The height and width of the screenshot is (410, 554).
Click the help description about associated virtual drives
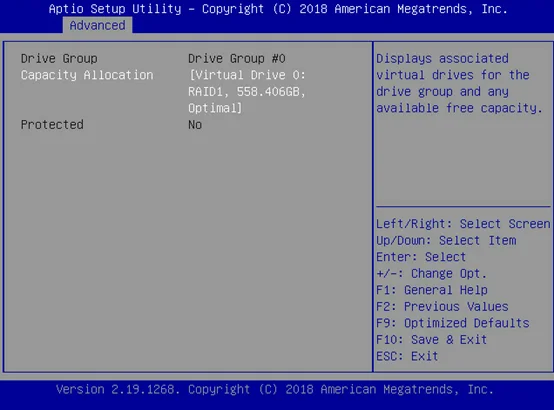coord(459,83)
